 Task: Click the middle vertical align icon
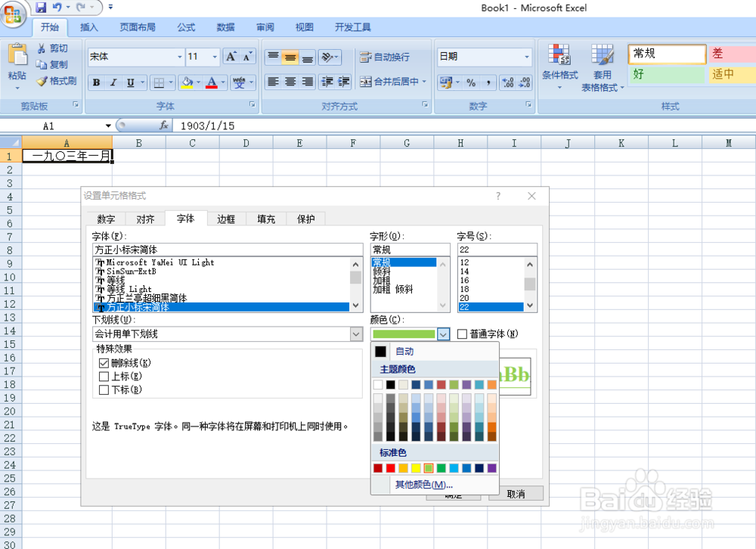click(290, 57)
